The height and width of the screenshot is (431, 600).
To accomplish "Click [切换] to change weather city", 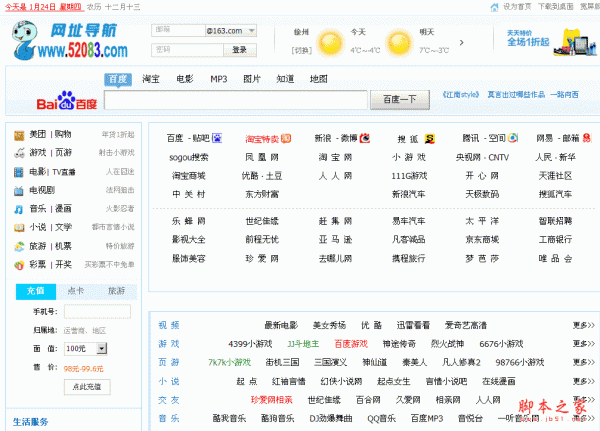I will pyautogui.click(x=302, y=50).
